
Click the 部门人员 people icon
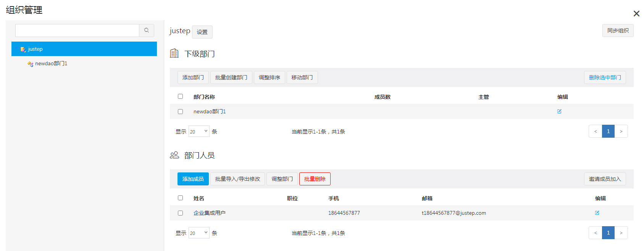pos(174,155)
